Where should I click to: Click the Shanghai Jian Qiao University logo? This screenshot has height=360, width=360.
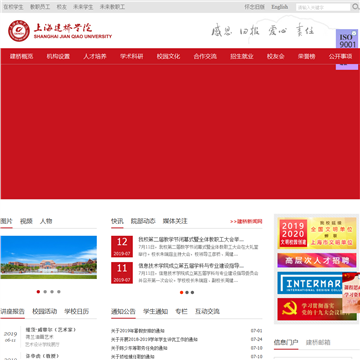[60, 31]
